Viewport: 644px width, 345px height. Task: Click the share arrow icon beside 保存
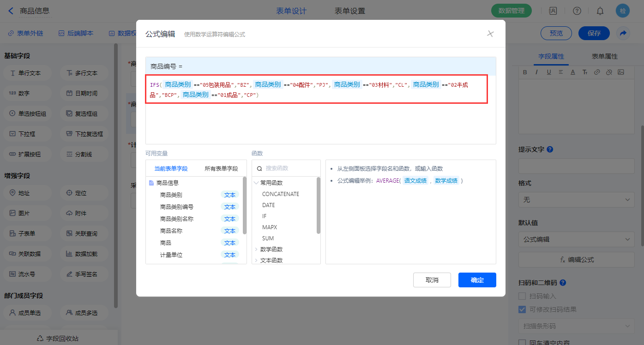pyautogui.click(x=623, y=33)
